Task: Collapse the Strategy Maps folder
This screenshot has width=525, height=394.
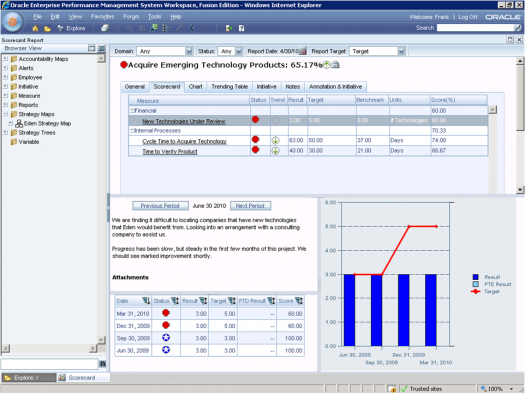Action: [5, 114]
